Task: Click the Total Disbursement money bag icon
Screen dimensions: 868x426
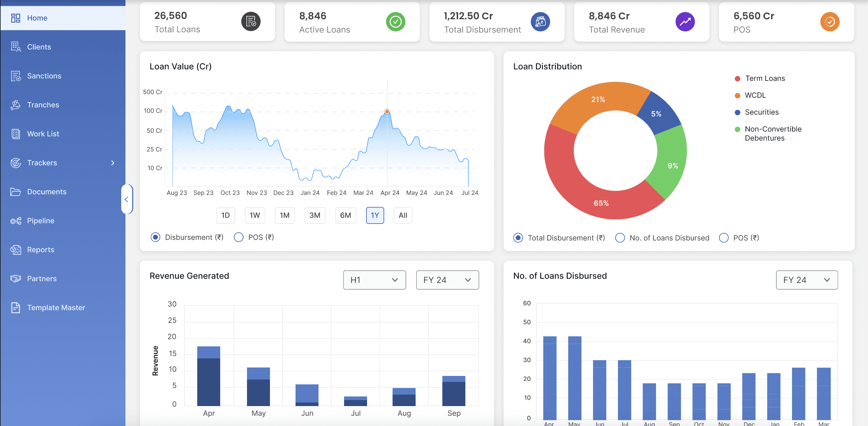Action: pyautogui.click(x=540, y=22)
